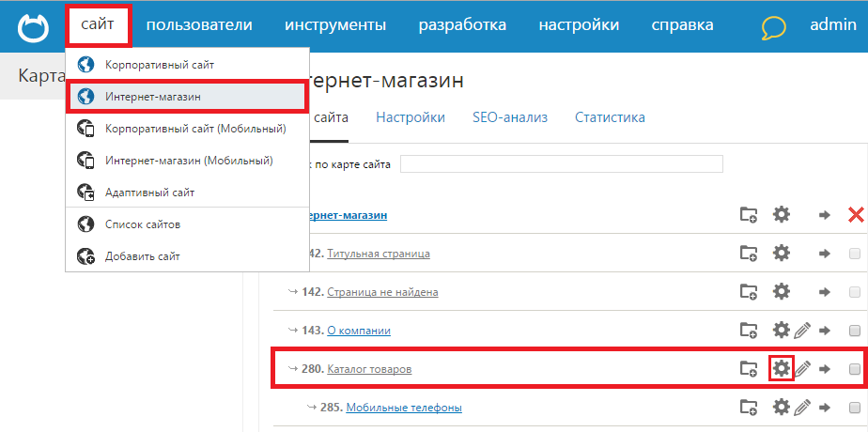
Task: Click the add subfolder icon for Титульная страница
Action: [748, 254]
